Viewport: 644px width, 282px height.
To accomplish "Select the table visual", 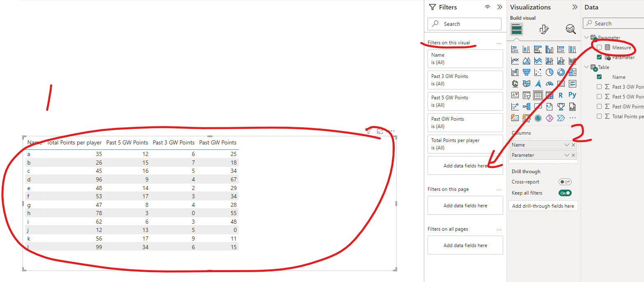I will tap(538, 95).
